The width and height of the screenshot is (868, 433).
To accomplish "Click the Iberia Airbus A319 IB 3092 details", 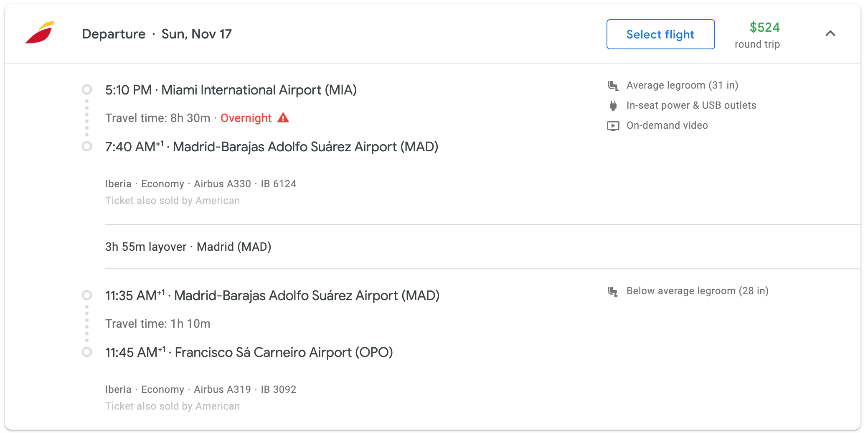I will (201, 390).
